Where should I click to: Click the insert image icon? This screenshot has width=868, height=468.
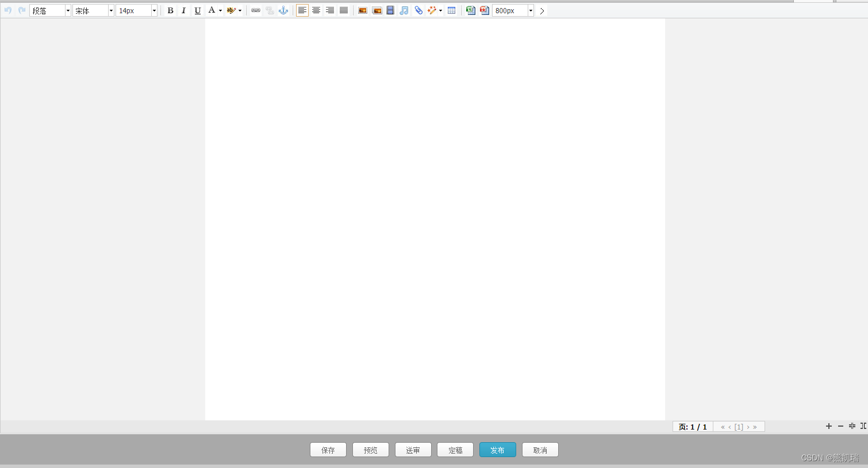point(363,10)
